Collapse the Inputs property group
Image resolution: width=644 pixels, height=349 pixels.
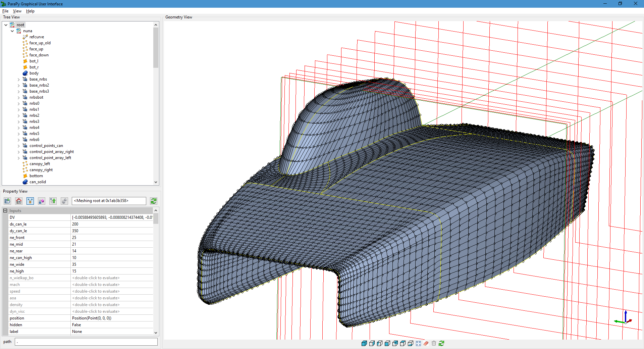5,211
